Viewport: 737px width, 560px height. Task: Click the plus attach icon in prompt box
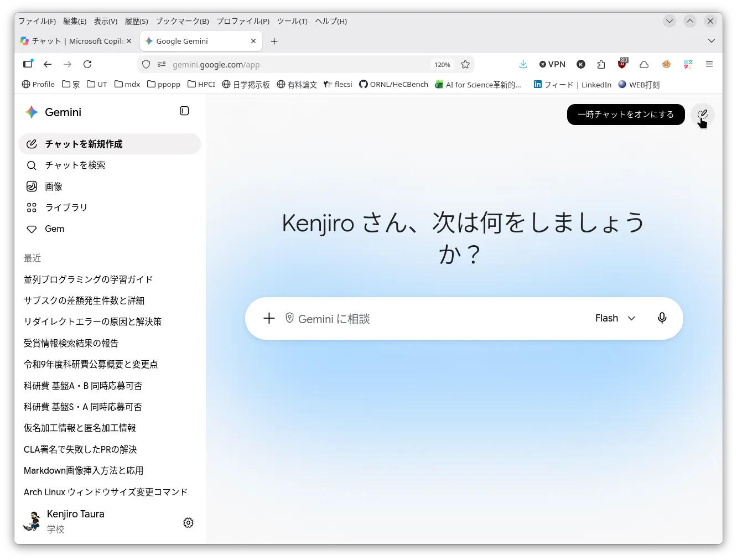(x=269, y=318)
